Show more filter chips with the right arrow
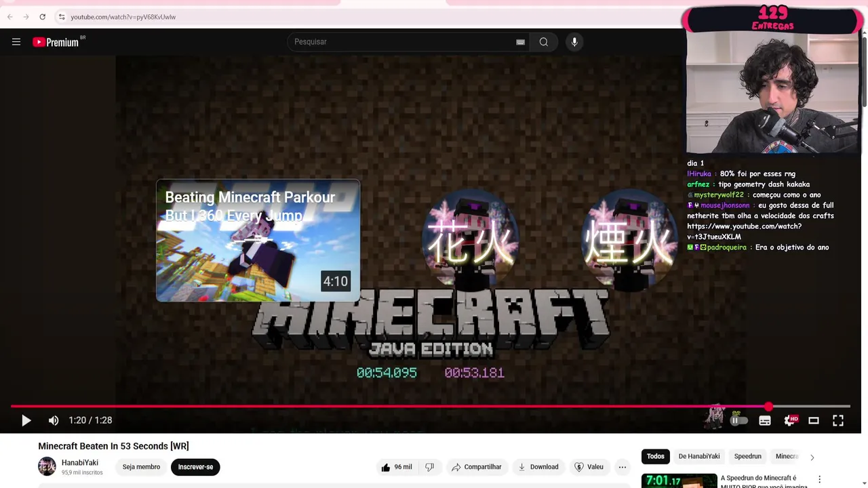 (x=812, y=457)
